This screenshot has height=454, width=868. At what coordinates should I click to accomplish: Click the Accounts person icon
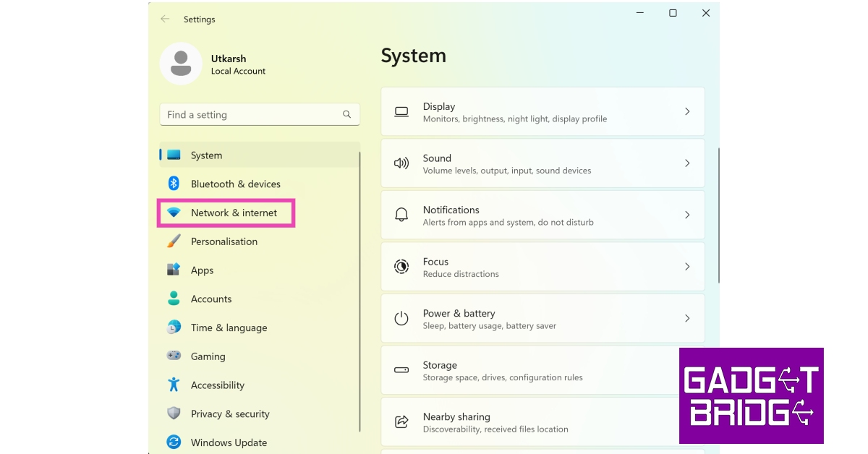(174, 299)
